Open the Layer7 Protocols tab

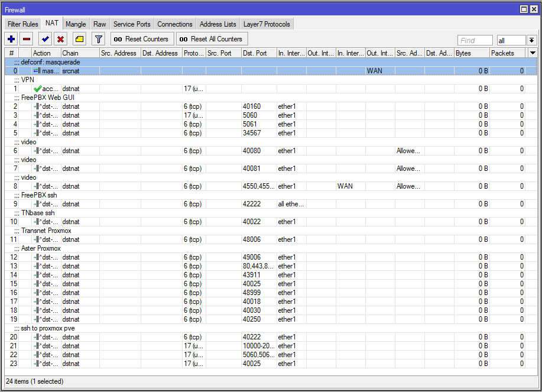pyautogui.click(x=267, y=24)
